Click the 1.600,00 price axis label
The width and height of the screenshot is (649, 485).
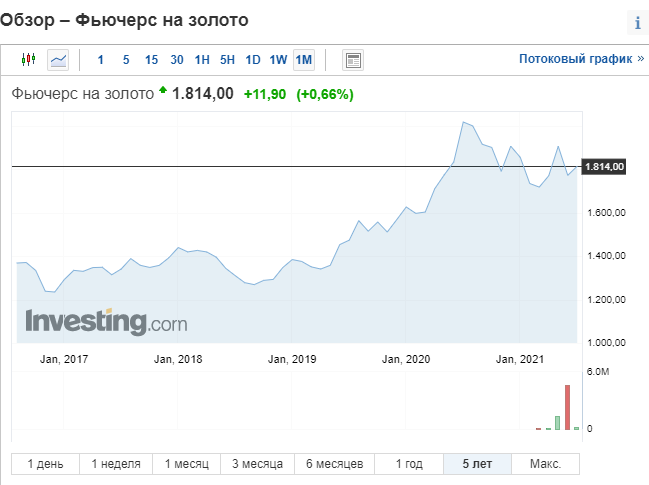coord(606,213)
